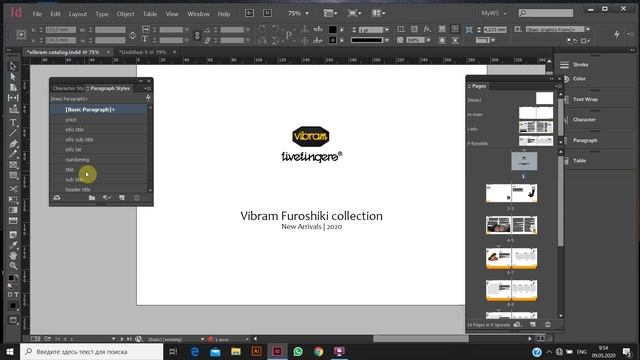The image size is (640, 360).
Task: Open WhatsApp from the Windows taskbar
Action: [298, 351]
